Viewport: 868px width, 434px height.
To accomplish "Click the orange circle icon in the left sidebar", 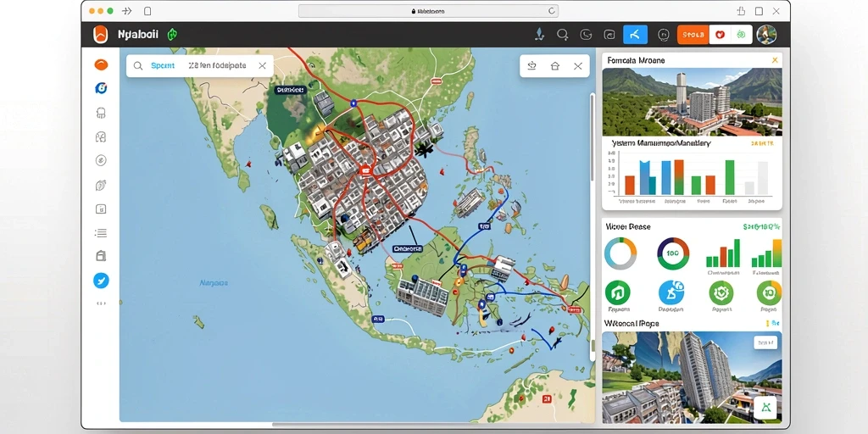I will click(101, 64).
